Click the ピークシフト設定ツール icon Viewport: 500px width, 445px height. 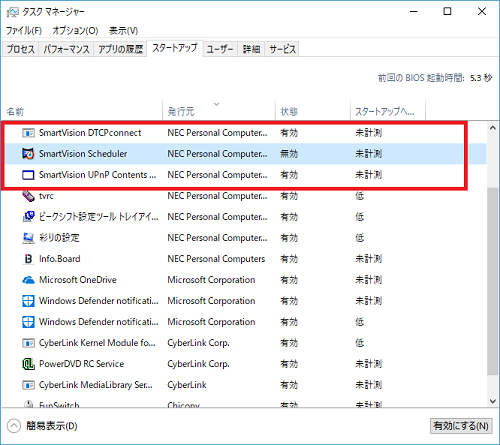point(28,217)
